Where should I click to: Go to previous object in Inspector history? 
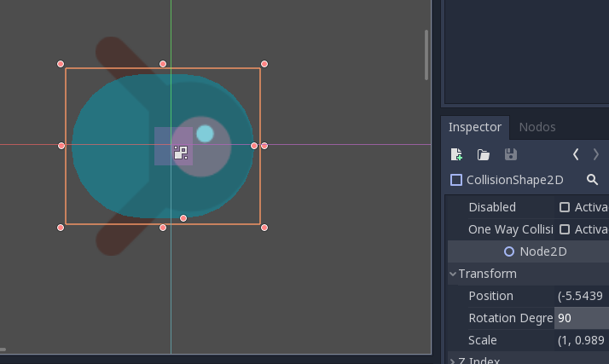576,154
